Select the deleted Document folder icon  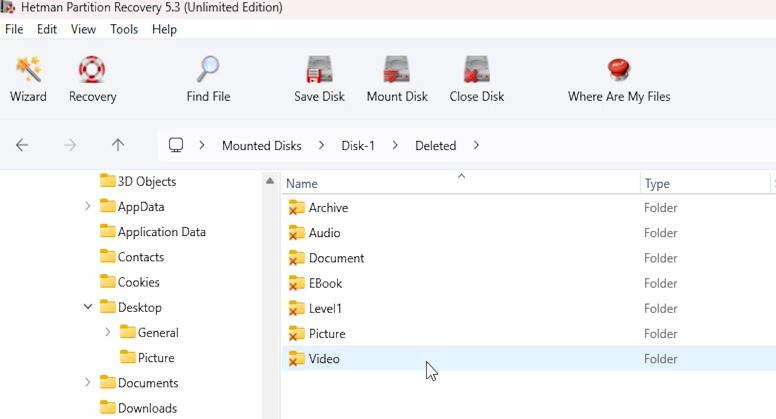296,258
